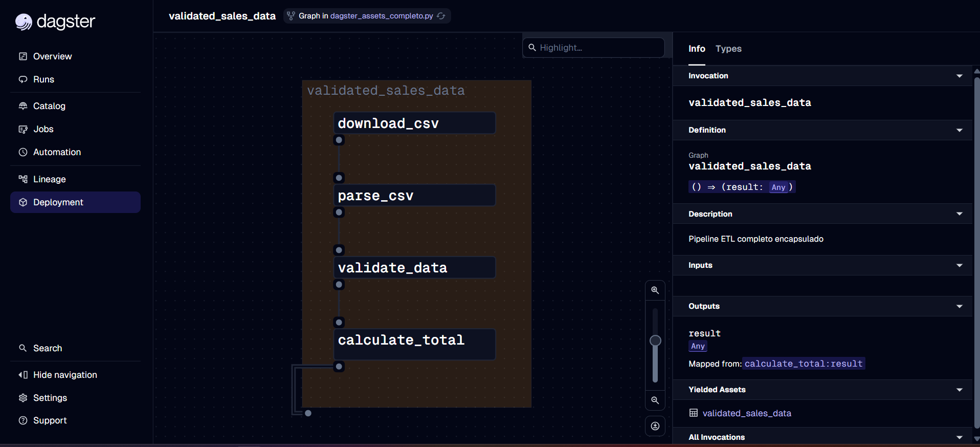Click the Dagster logo
The width and height of the screenshot is (980, 447).
tap(55, 22)
